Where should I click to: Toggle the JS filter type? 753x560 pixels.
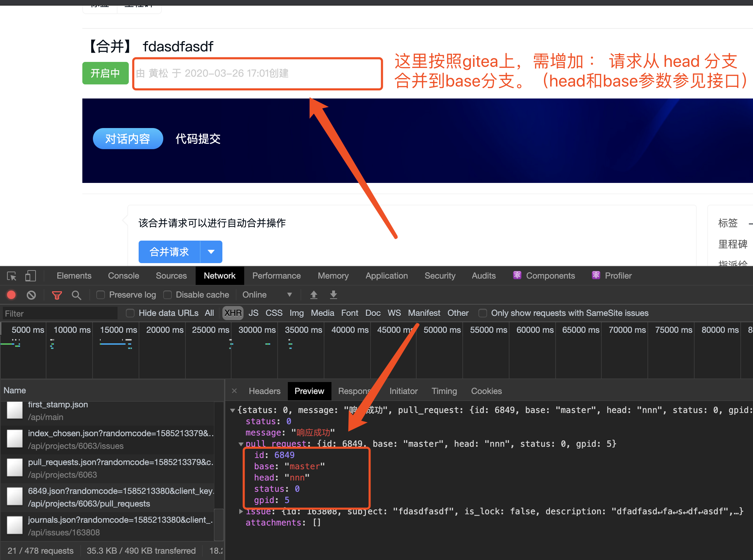point(253,313)
